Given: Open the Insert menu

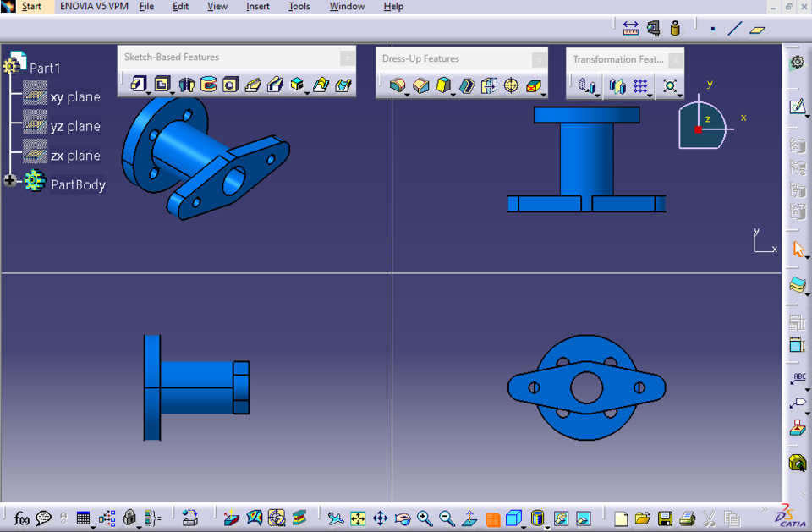Looking at the screenshot, I should coord(257,7).
